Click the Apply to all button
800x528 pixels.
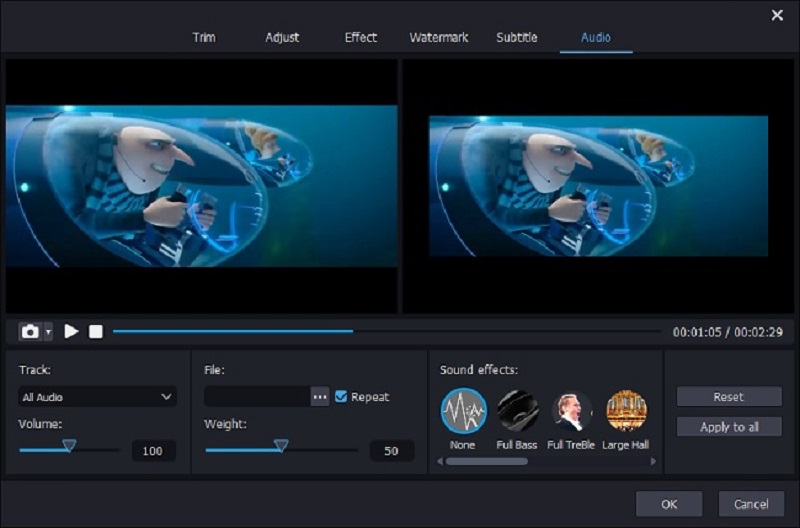click(728, 427)
